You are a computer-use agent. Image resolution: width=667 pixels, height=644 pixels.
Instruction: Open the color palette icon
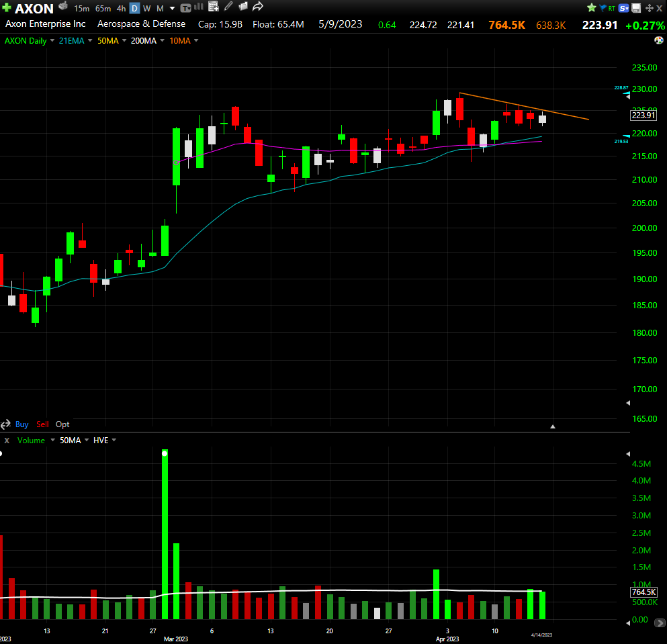point(658,40)
